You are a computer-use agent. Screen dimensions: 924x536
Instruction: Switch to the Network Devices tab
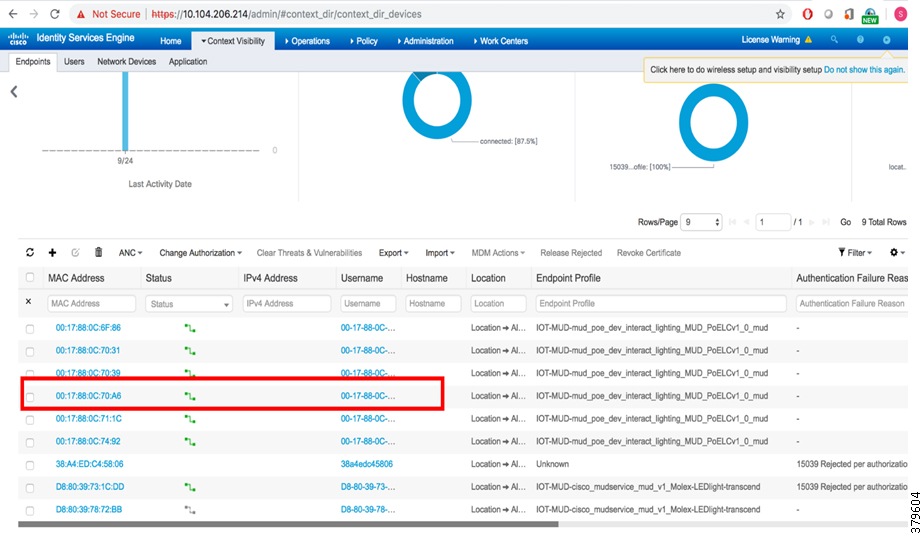click(127, 61)
